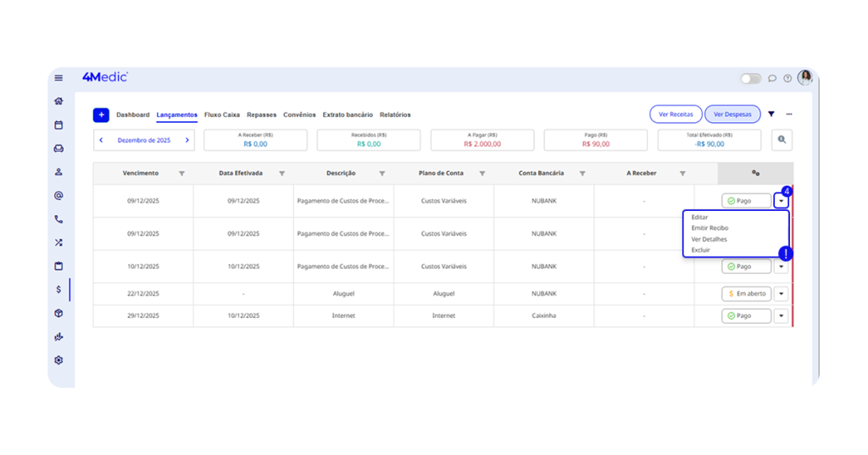Choose Emitir Recibo from the context menu

pos(709,228)
